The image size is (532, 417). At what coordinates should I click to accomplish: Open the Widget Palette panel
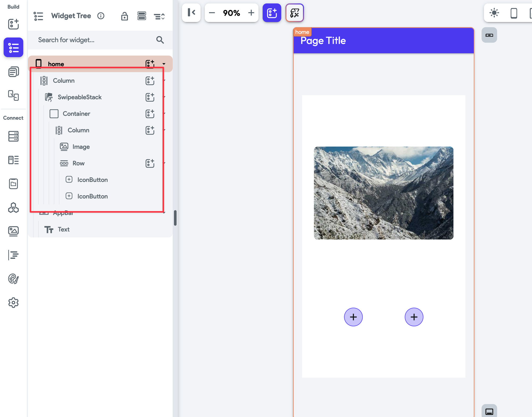tap(13, 24)
